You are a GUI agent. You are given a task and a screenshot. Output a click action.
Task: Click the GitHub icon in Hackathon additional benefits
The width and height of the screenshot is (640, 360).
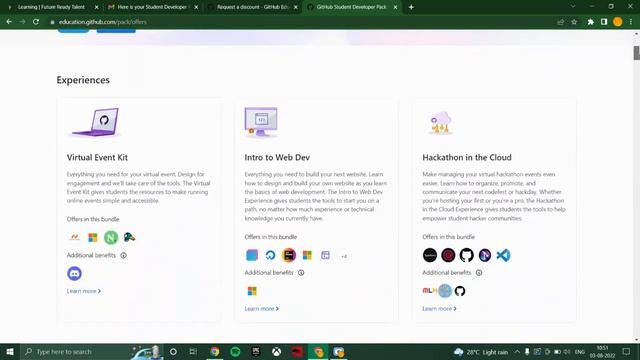coord(460,291)
